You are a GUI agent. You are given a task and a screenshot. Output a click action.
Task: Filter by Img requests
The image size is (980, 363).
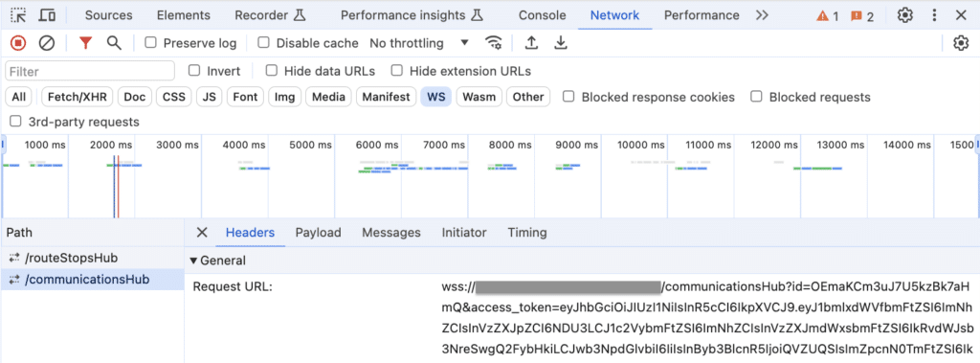point(285,97)
